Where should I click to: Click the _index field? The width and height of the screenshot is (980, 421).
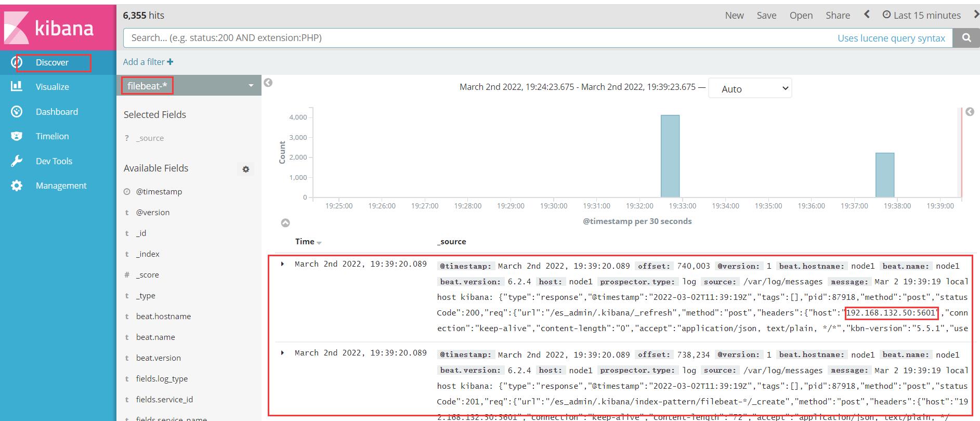[x=148, y=254]
